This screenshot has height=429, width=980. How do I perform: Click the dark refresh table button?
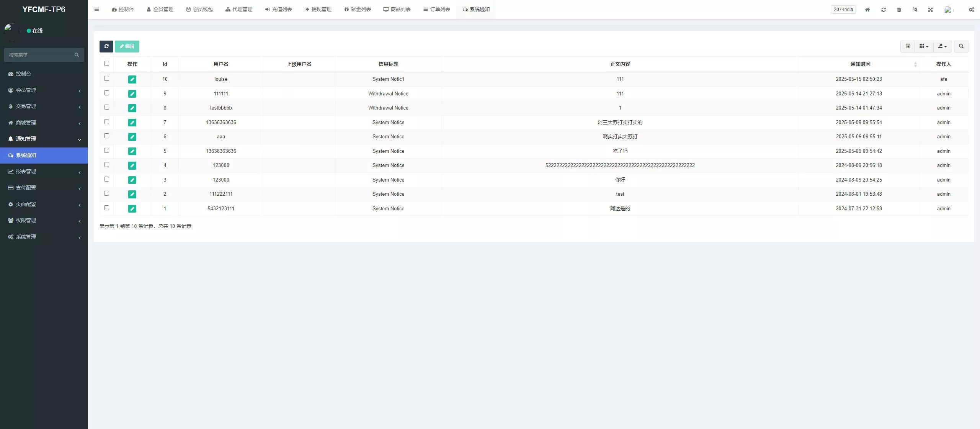[x=106, y=46]
